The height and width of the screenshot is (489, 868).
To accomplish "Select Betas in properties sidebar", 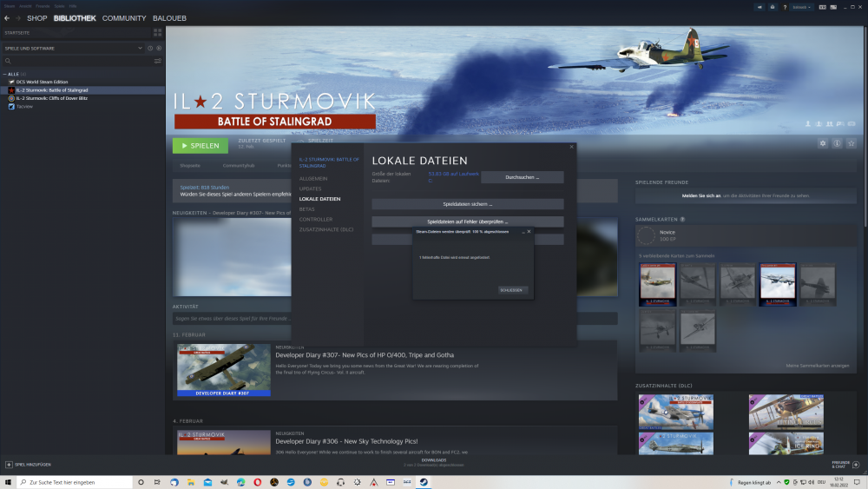I will click(306, 209).
